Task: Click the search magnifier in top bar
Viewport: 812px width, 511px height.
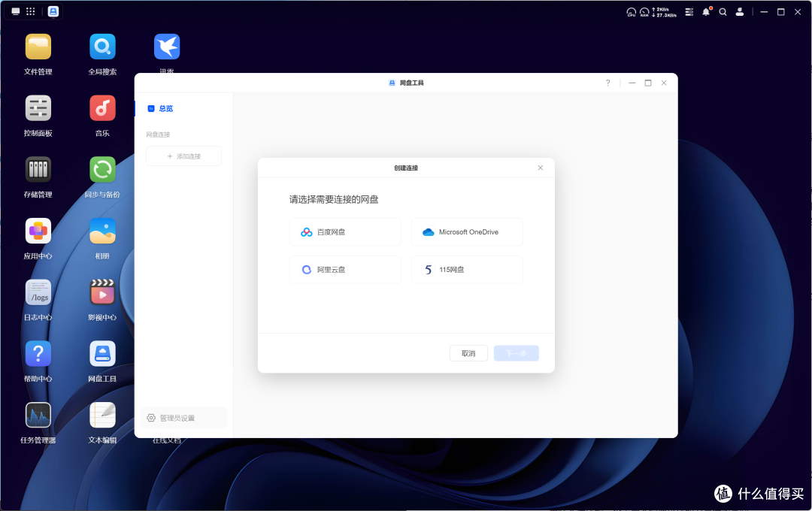Action: tap(723, 11)
